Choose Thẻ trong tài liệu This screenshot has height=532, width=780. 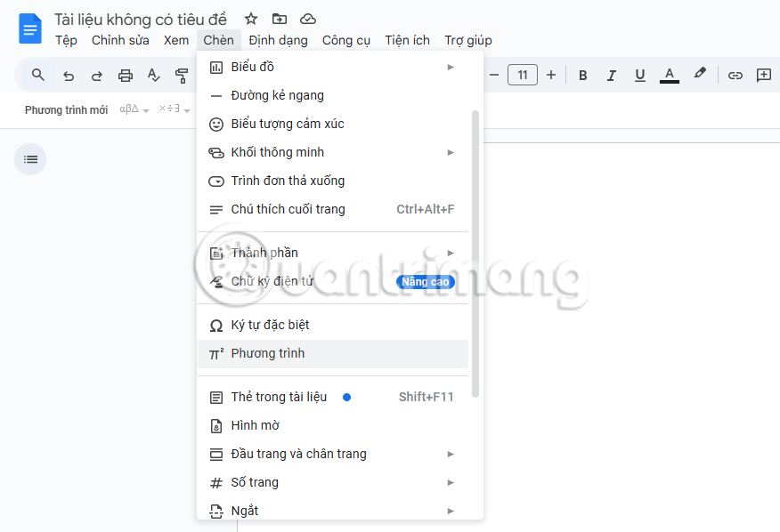(x=333, y=398)
